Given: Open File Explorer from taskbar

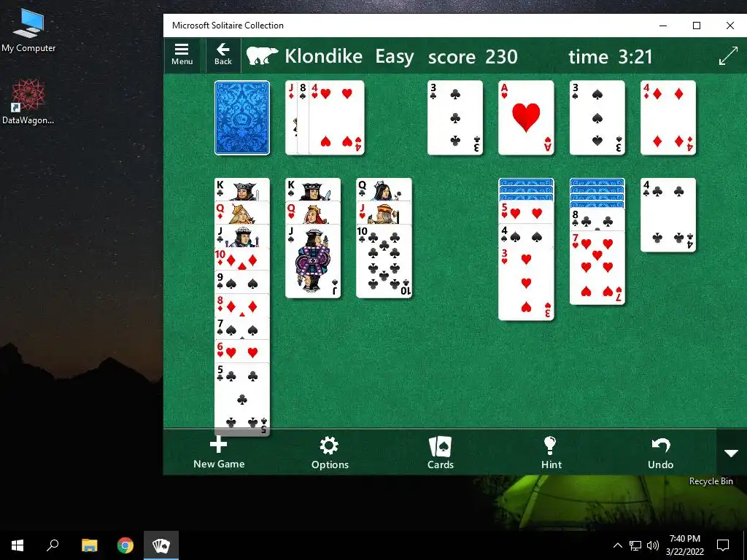Looking at the screenshot, I should click(89, 545).
